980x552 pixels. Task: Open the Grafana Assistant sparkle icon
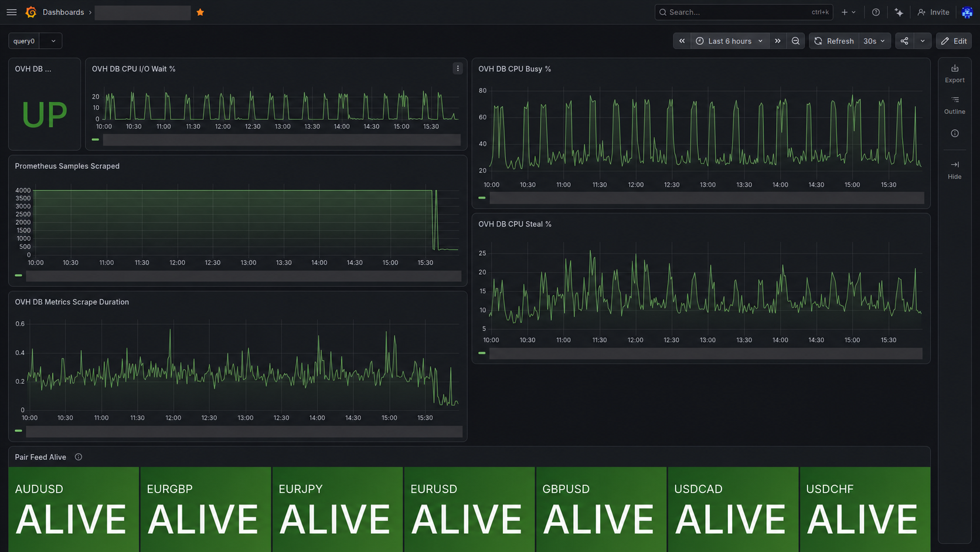(x=899, y=12)
